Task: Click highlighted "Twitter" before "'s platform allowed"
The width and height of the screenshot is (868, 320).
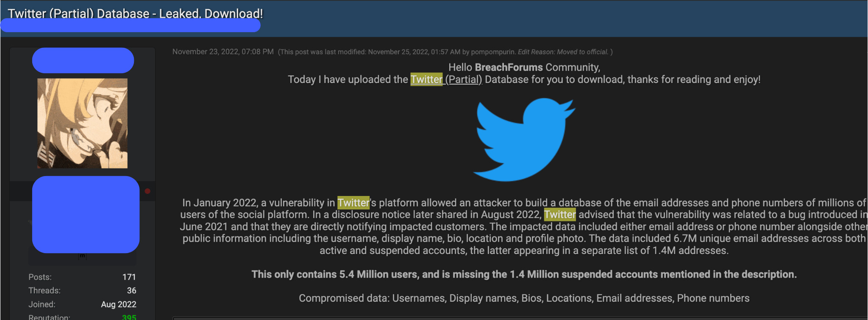Action: coord(353,203)
